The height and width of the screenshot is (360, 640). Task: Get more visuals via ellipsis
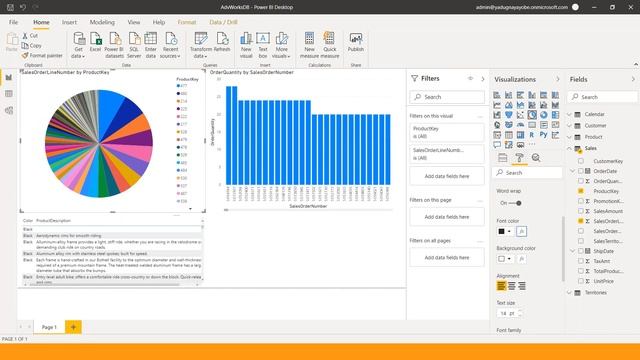pyautogui.click(x=532, y=144)
